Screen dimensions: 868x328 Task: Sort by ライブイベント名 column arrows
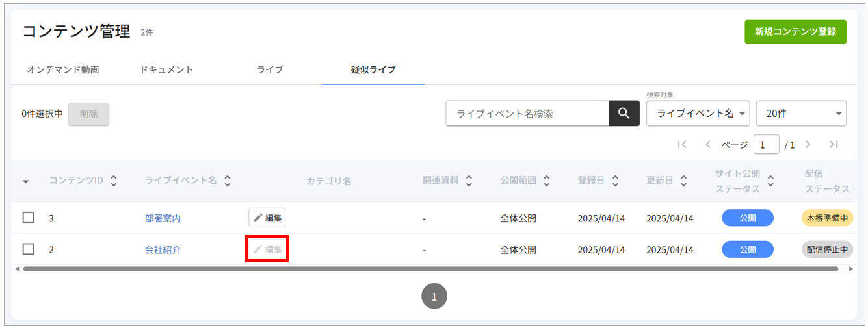point(228,181)
